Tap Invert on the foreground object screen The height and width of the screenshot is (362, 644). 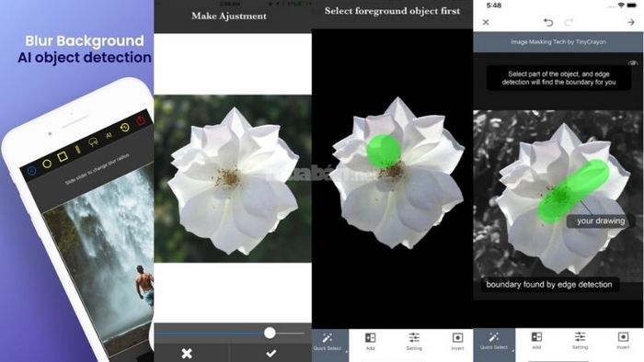point(457,342)
